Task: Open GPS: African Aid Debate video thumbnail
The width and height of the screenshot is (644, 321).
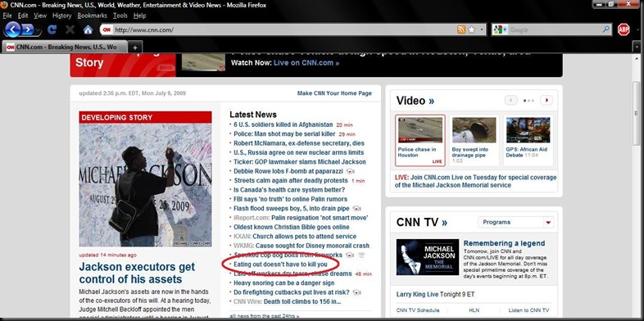Action: point(528,130)
